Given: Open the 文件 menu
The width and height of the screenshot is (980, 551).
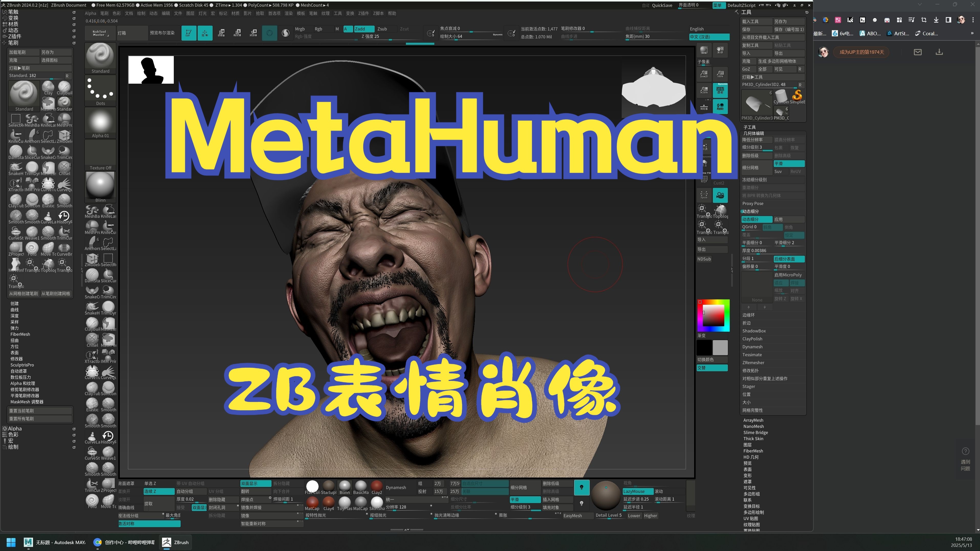Looking at the screenshot, I should point(178,13).
